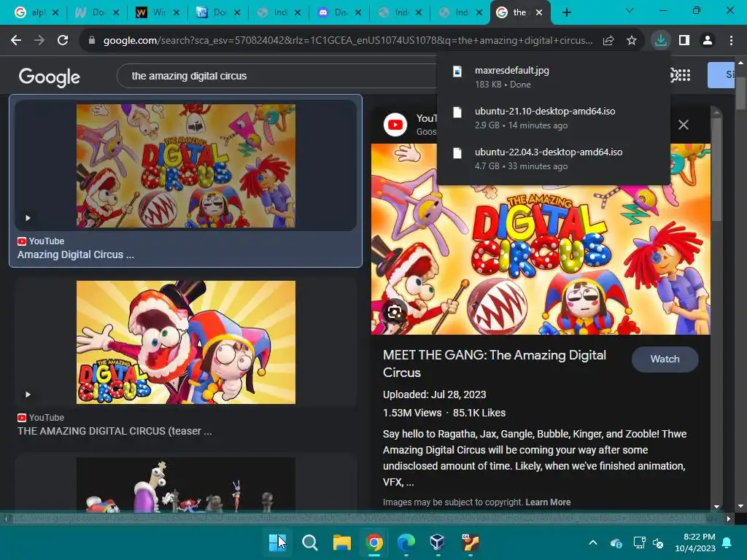Reload the current page
The width and height of the screenshot is (747, 560).
63,41
